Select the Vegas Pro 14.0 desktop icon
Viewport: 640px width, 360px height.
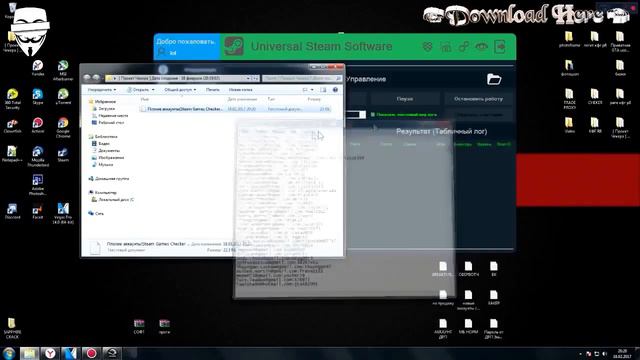point(63,213)
